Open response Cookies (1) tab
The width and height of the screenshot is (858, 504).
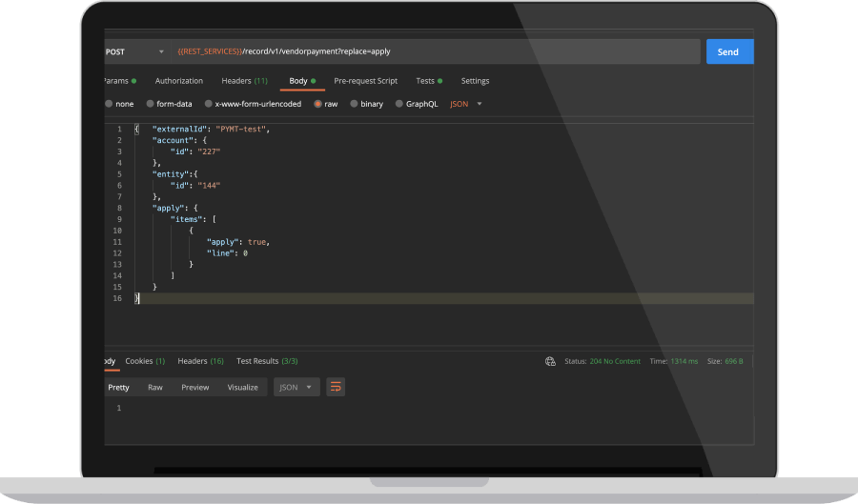[x=145, y=361]
